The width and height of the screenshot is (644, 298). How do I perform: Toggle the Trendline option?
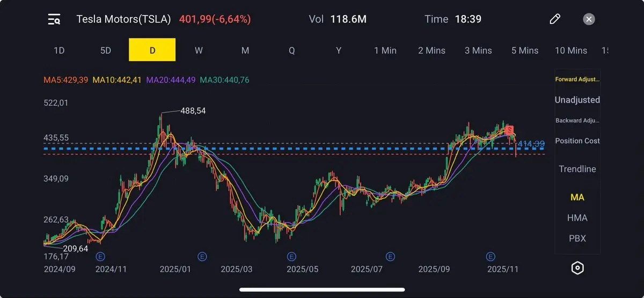(577, 169)
